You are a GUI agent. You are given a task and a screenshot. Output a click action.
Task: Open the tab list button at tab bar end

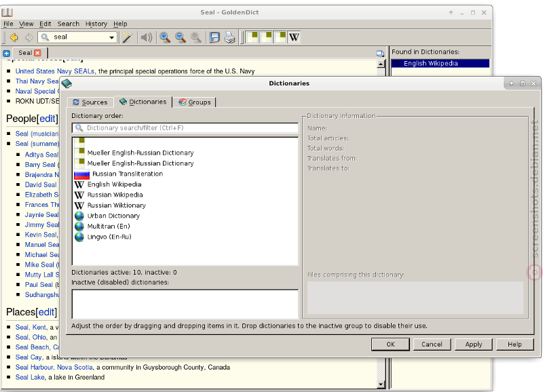coord(380,54)
